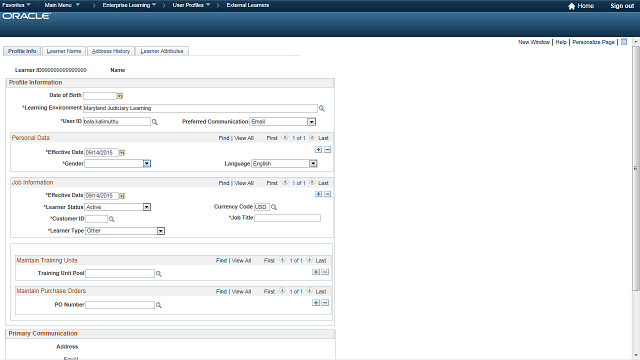Click Date of Birth input field
The width and height of the screenshot is (640, 360).
point(100,96)
